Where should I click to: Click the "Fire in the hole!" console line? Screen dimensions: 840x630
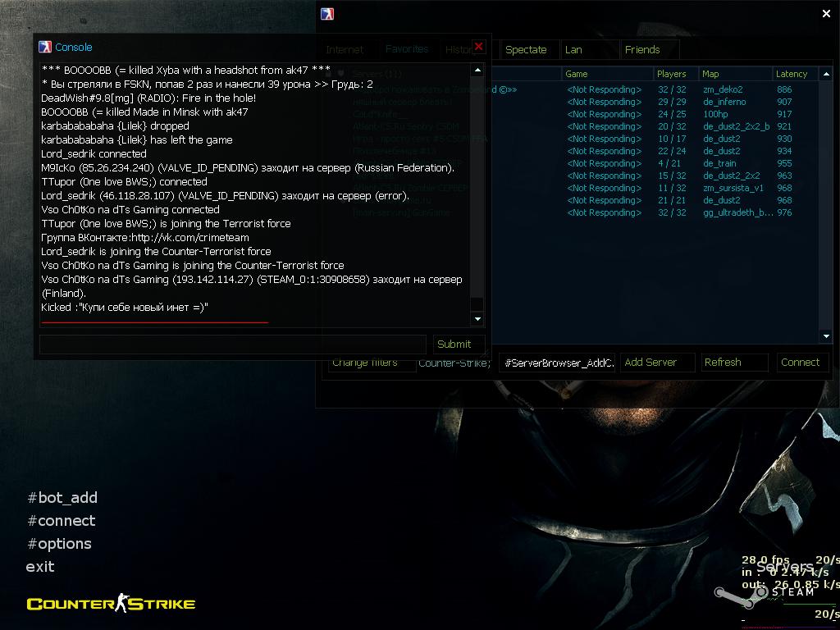tap(149, 98)
